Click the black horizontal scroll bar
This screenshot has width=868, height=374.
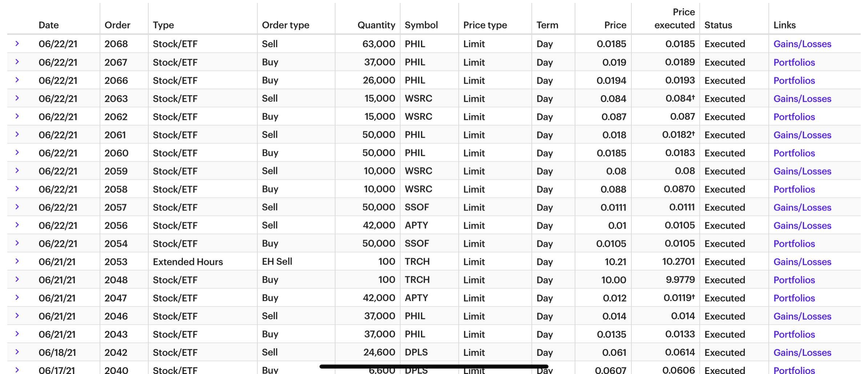tap(434, 366)
